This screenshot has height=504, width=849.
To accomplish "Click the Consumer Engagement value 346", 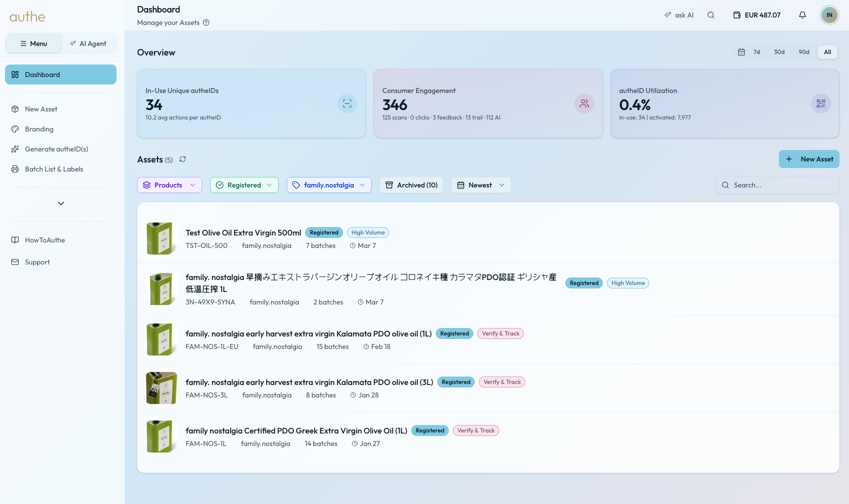I will point(395,105).
